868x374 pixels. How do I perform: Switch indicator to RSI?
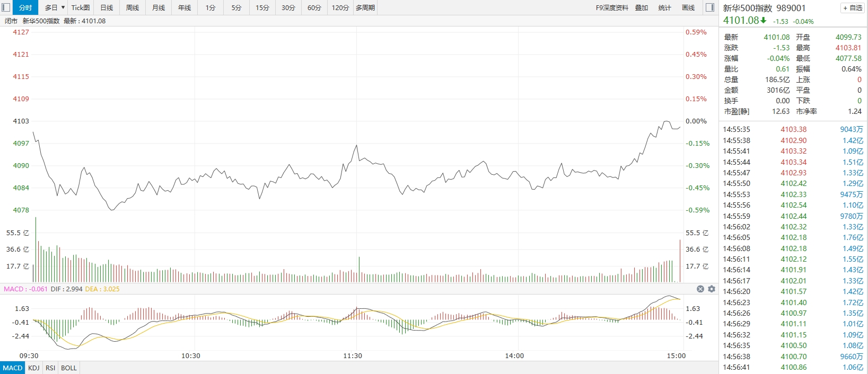pyautogui.click(x=50, y=368)
